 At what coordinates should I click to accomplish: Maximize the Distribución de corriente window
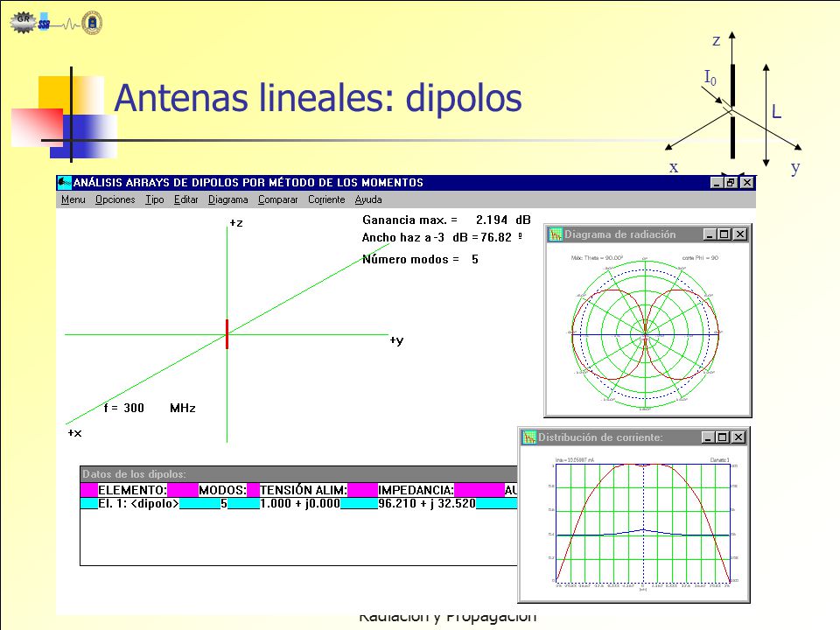[723, 437]
